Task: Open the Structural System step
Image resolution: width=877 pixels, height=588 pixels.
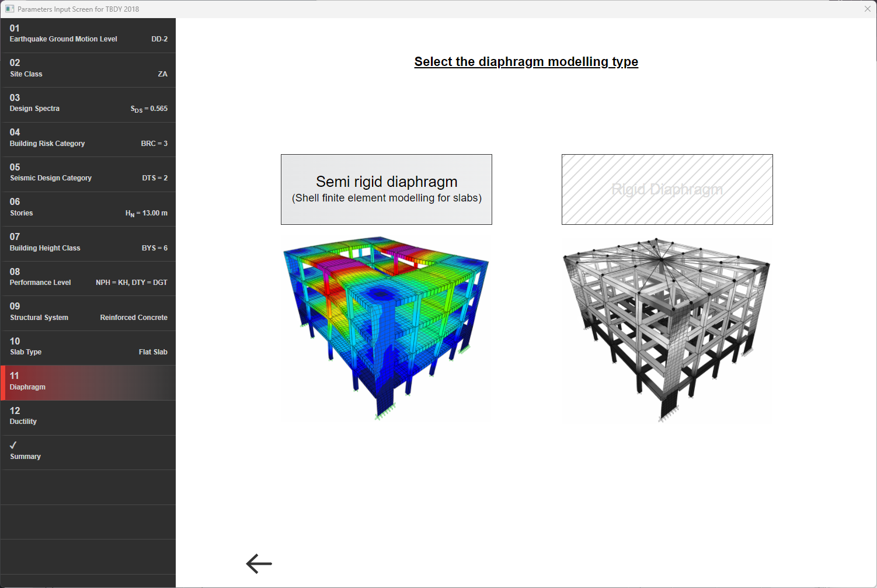Action: [x=88, y=312]
